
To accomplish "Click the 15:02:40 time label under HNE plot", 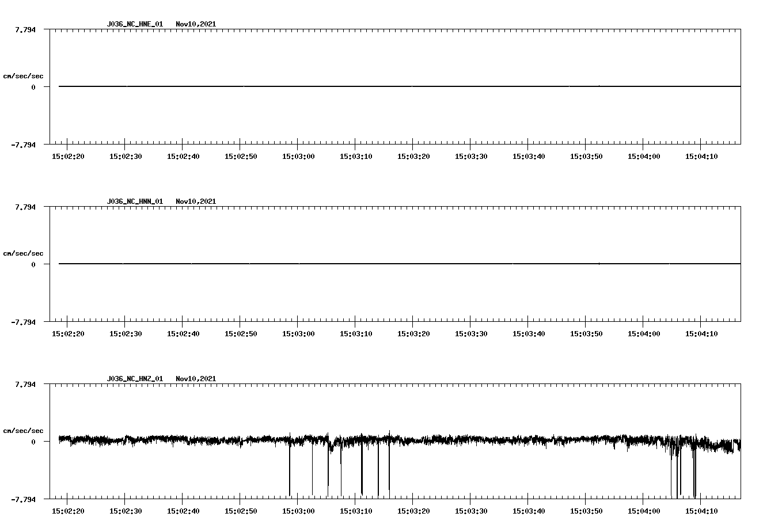I will point(183,157).
